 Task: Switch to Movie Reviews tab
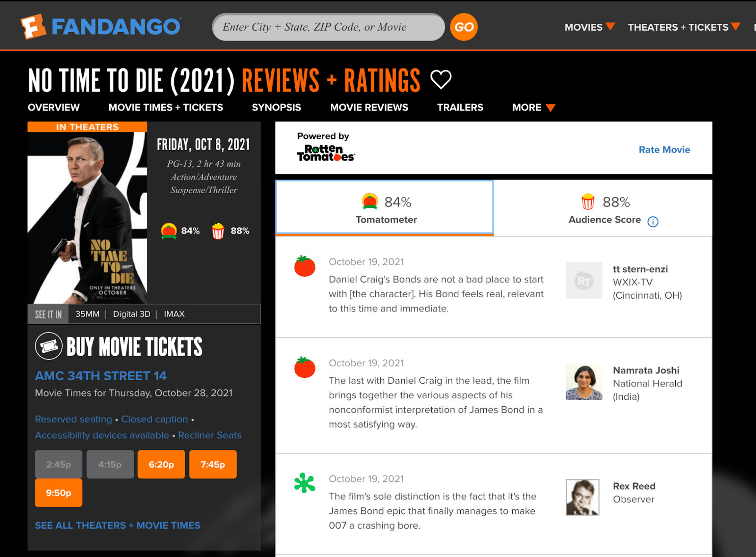(369, 107)
